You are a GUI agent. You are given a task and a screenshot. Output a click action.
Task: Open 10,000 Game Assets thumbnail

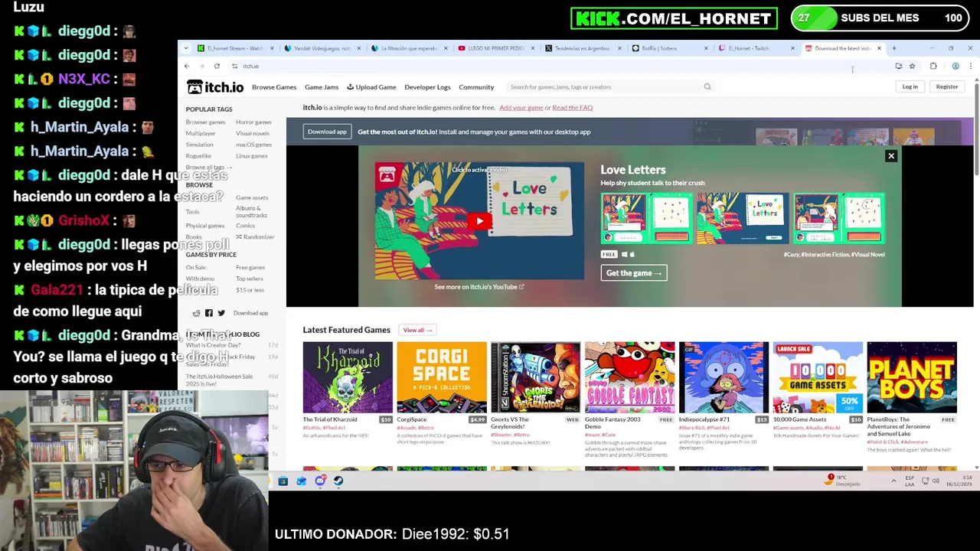[x=818, y=377]
